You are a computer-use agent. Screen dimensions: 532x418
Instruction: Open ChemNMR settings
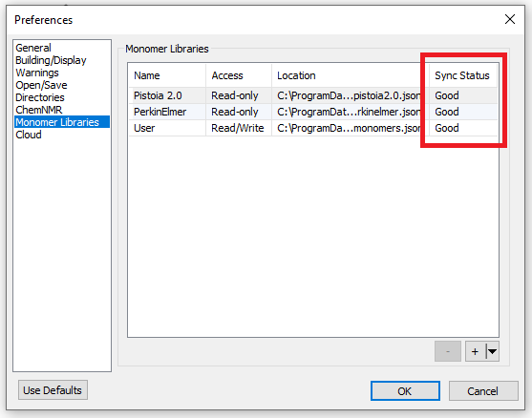point(39,110)
